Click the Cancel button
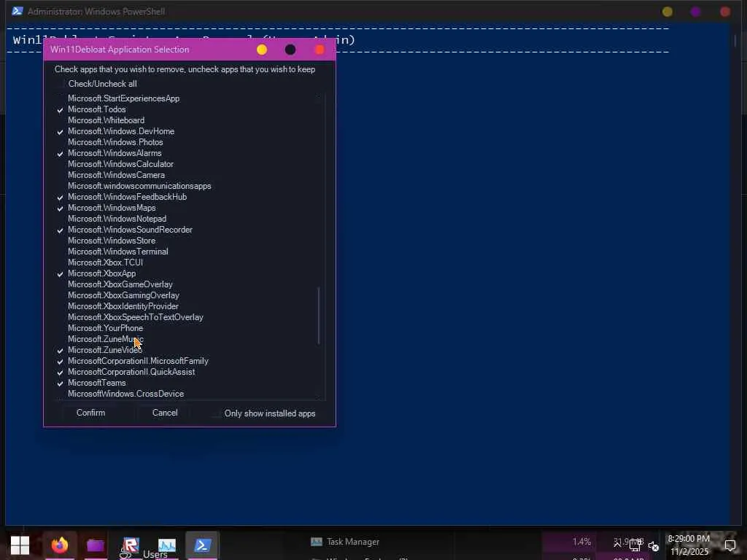This screenshot has height=560, width=747. (x=165, y=413)
